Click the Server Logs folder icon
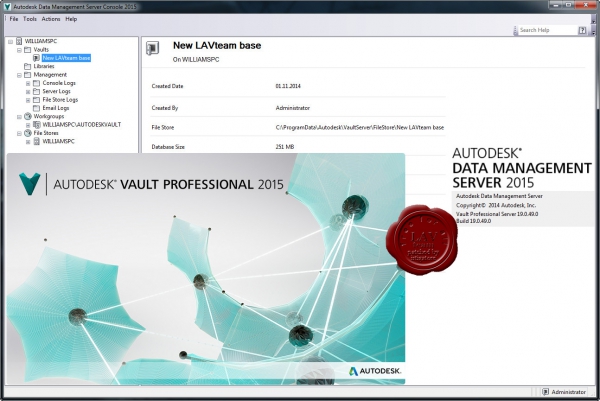Screen dimensions: 600x401 (36, 91)
